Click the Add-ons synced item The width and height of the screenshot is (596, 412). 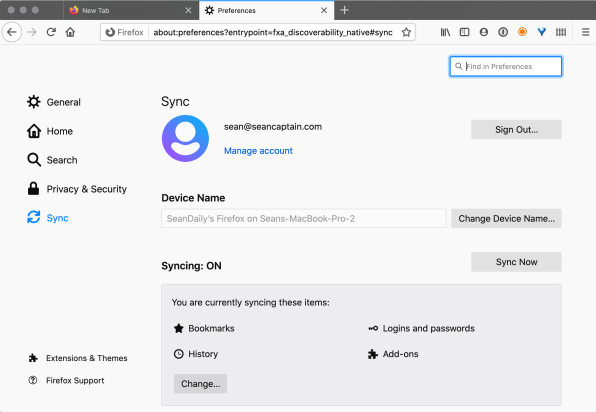[393, 354]
